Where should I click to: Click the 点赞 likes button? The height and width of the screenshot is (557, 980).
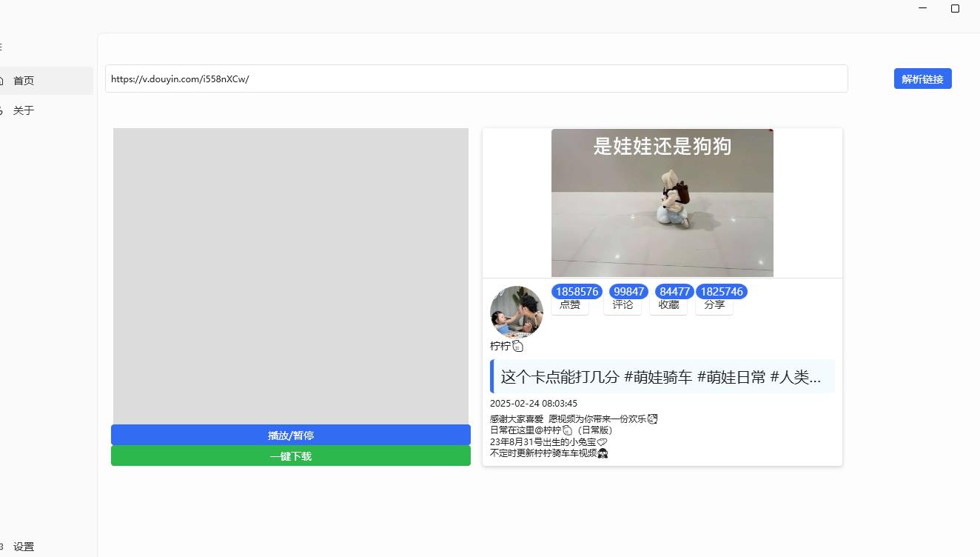(570, 305)
